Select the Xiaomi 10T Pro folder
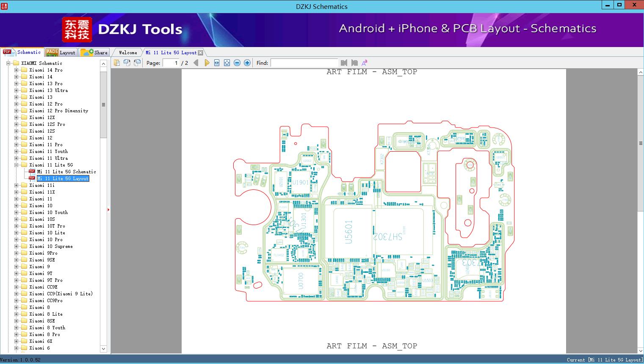The height and width of the screenshot is (364, 644). coord(47,226)
